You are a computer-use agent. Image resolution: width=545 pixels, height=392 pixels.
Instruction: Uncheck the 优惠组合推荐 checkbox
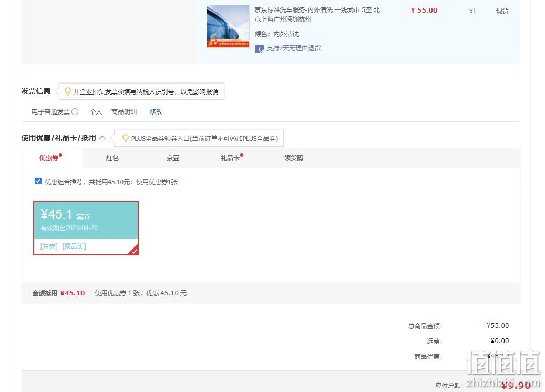38,181
